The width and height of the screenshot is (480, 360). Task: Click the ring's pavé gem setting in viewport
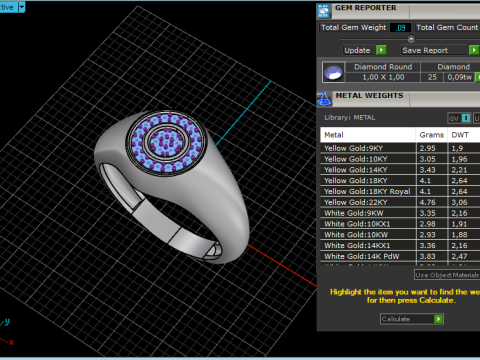166,143
